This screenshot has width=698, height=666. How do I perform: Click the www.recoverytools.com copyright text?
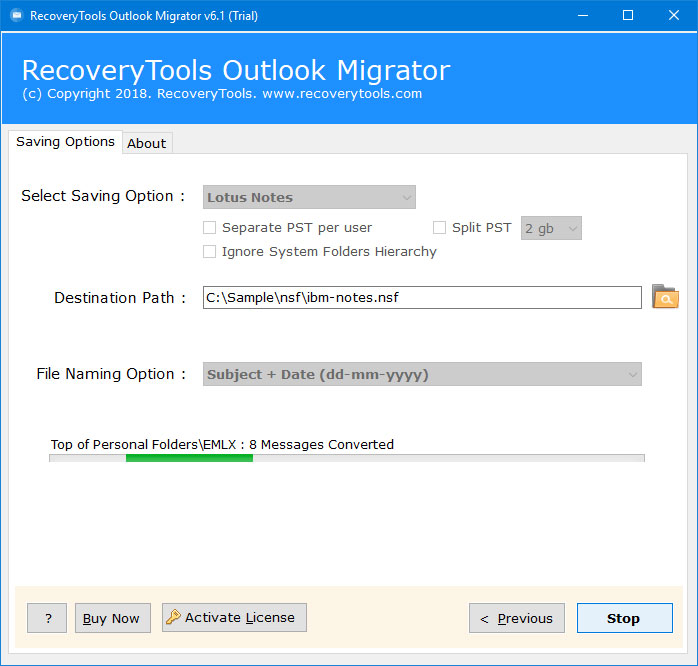coord(342,93)
